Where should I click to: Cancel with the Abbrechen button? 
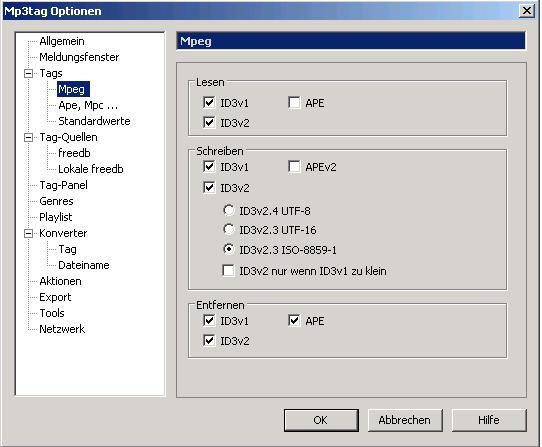[405, 420]
